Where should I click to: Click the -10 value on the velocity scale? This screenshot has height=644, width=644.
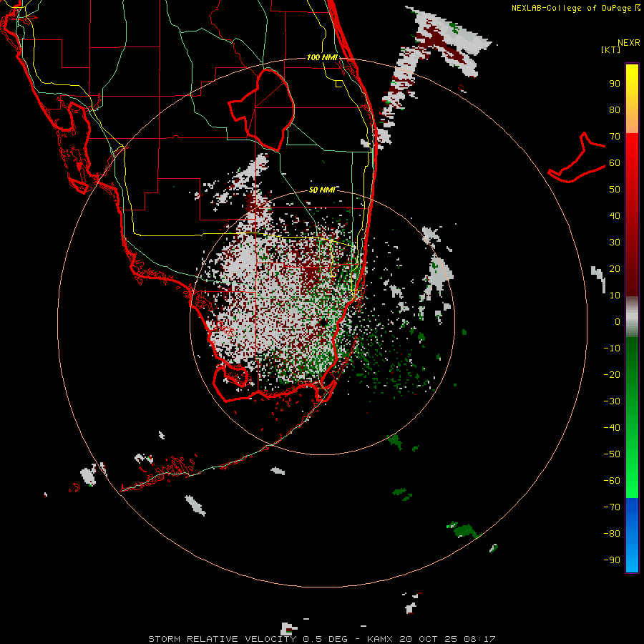pyautogui.click(x=612, y=348)
